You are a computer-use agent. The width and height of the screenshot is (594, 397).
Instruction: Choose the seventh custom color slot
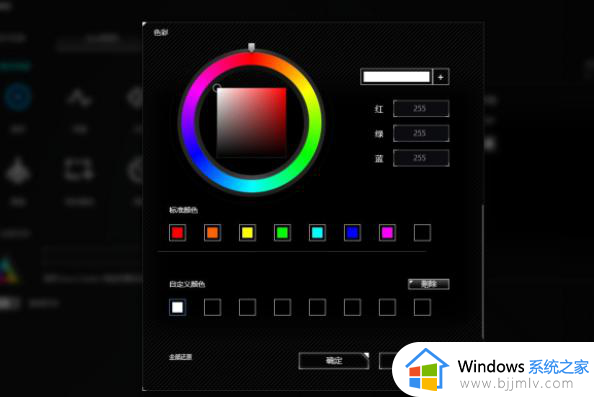[387, 307]
